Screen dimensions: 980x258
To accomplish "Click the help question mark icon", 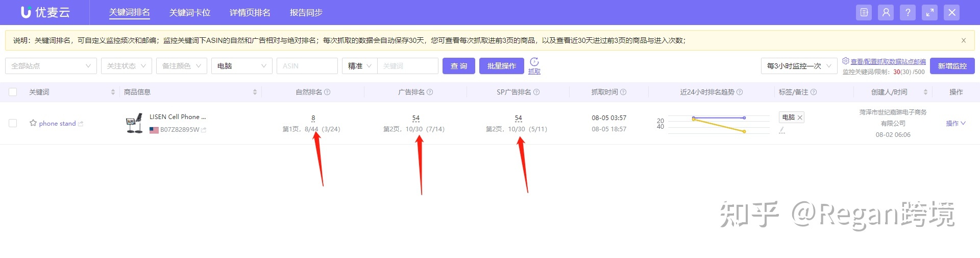I will coord(908,13).
